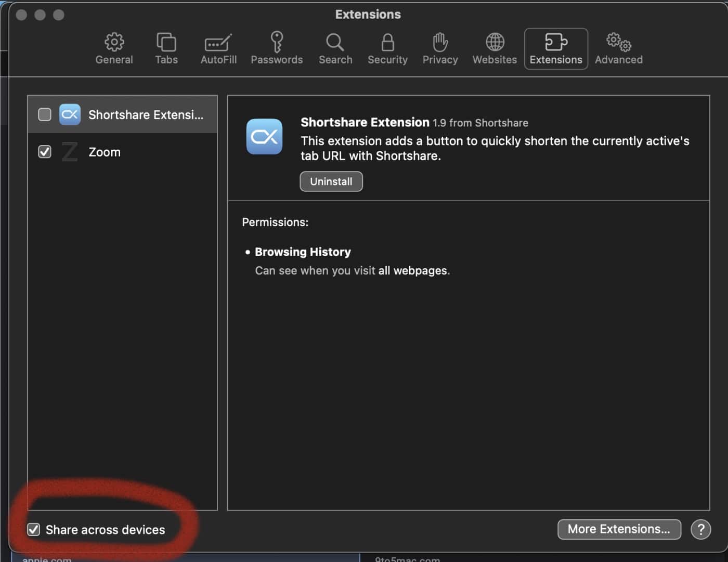Go to Security padlock pane
728x562 pixels.
tap(387, 42)
